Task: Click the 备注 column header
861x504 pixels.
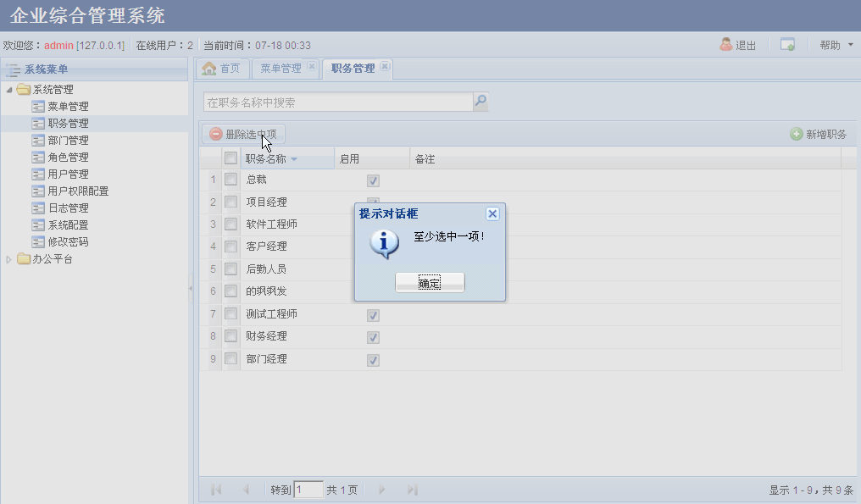Action: pyautogui.click(x=625, y=158)
